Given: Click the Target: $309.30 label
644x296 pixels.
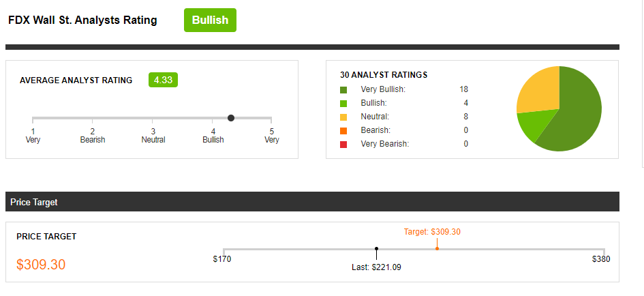Looking at the screenshot, I should (x=432, y=232).
